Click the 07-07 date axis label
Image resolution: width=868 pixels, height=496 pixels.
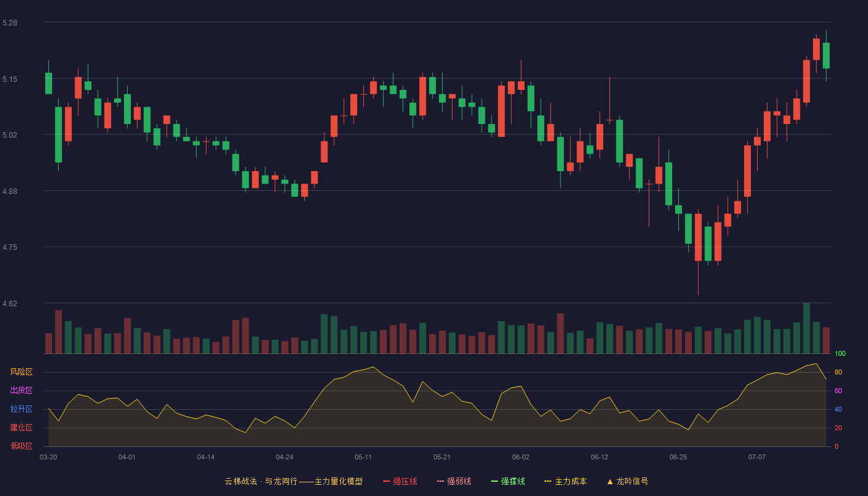pyautogui.click(x=757, y=457)
